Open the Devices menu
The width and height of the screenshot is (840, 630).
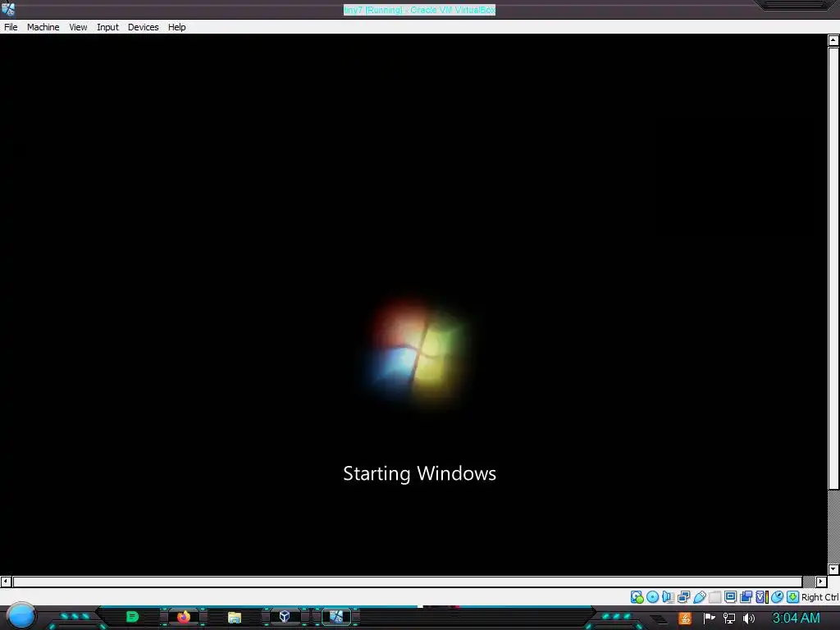coord(143,27)
